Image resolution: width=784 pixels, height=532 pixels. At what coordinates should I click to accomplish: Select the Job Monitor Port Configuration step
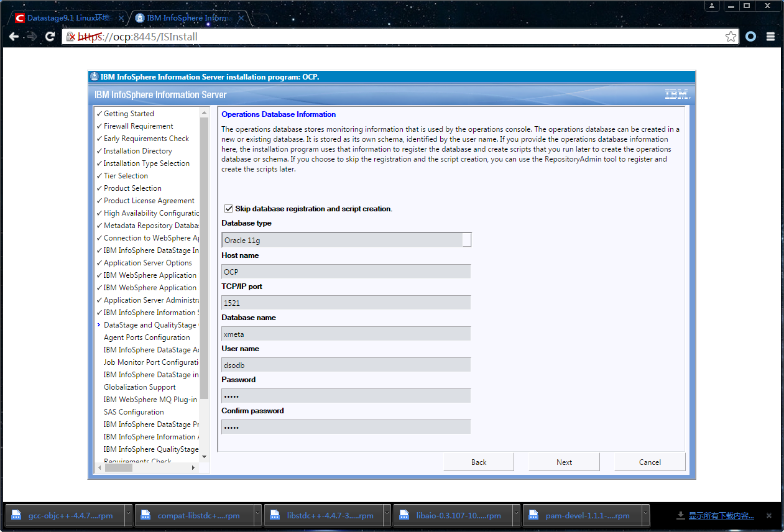[151, 362]
